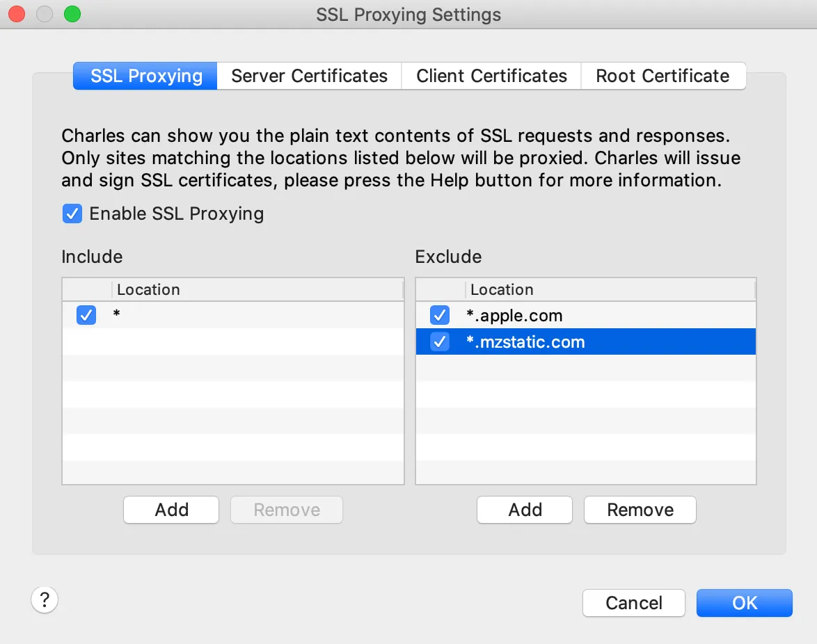817x644 pixels.
Task: Close the SSL Proxying Settings window
Action: 17,14
